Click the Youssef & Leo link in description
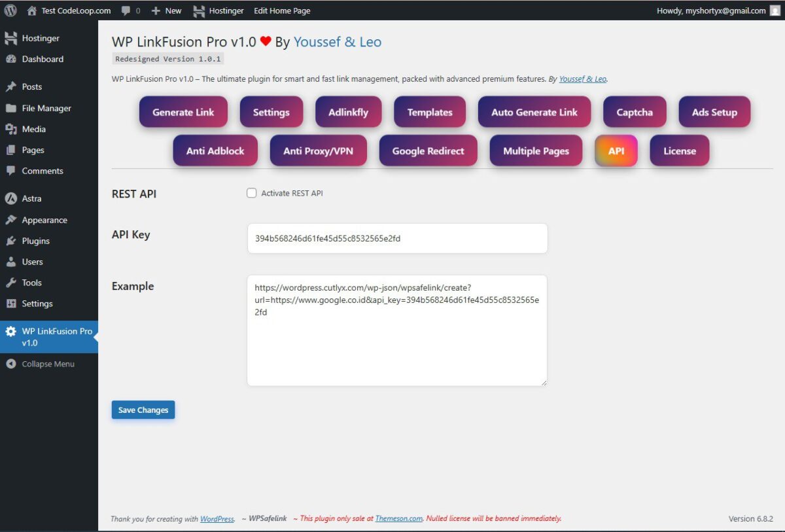785x532 pixels. click(582, 79)
